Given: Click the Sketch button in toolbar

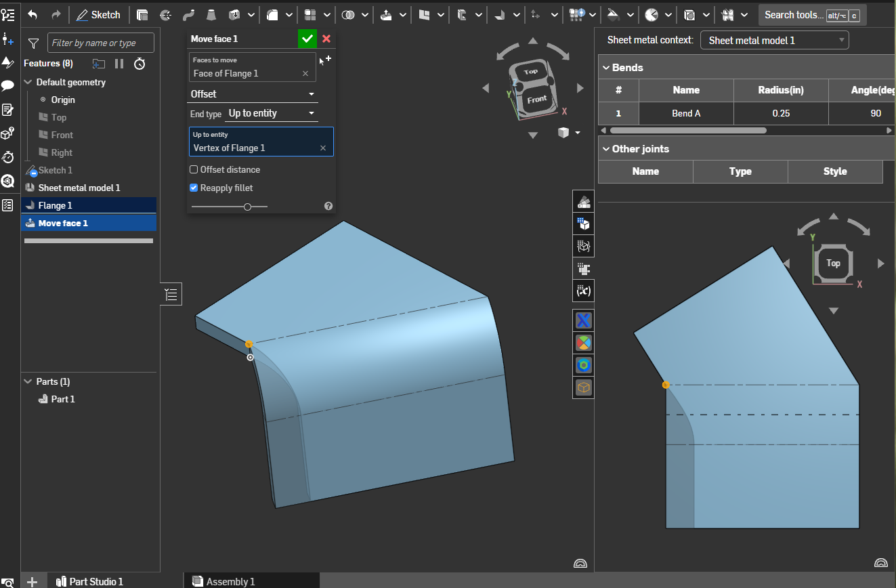Looking at the screenshot, I should tap(98, 14).
